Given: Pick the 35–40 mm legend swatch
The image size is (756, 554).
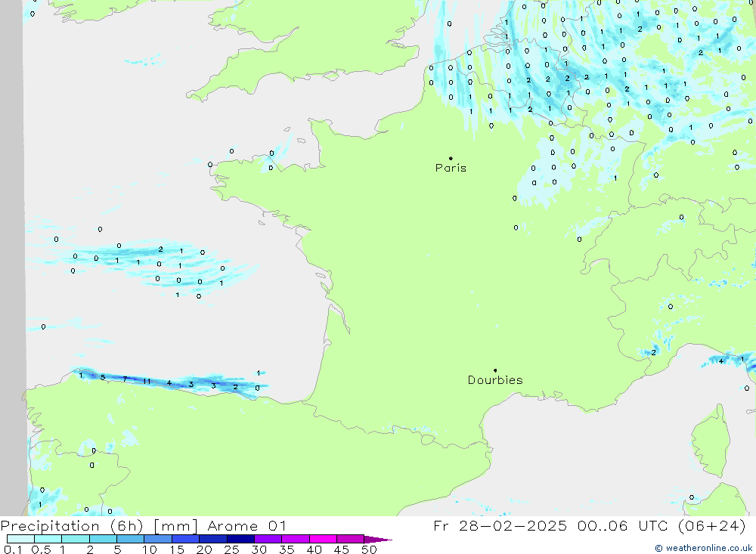Looking at the screenshot, I should point(296,539).
